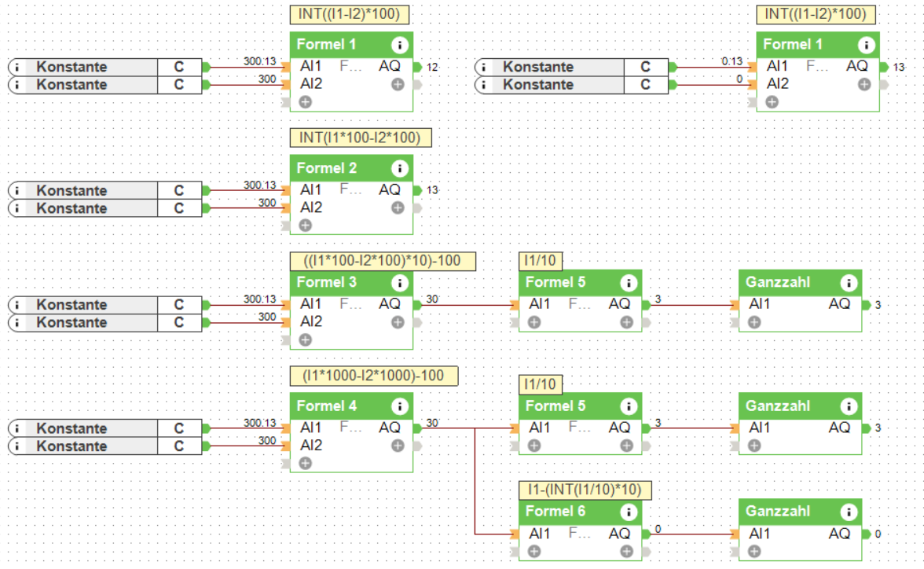
Task: Click info icon on Formel 4 header
Action: click(399, 406)
